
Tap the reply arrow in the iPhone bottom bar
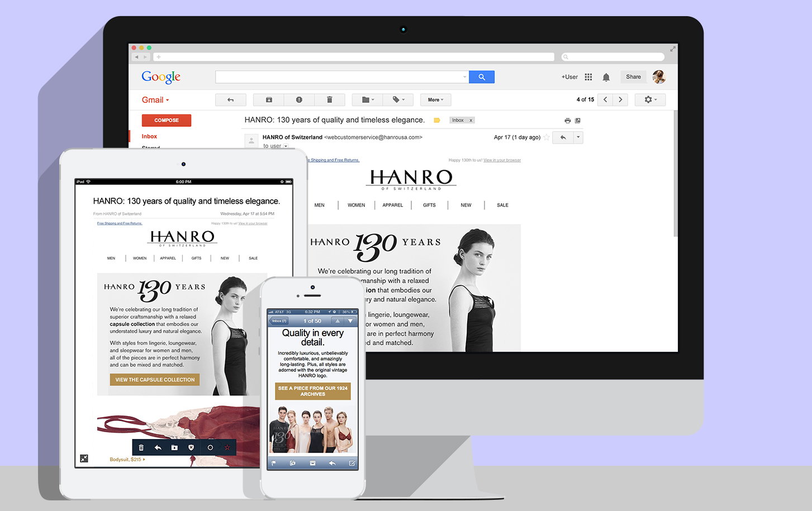pos(332,463)
